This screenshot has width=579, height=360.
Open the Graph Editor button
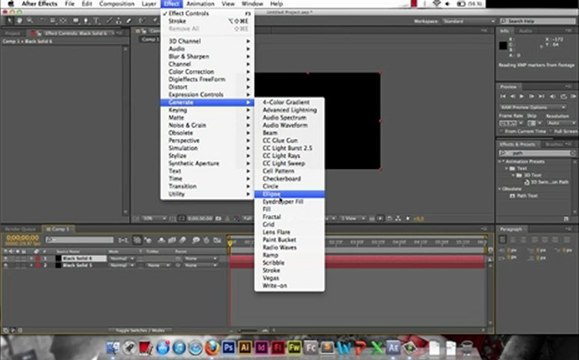click(217, 240)
